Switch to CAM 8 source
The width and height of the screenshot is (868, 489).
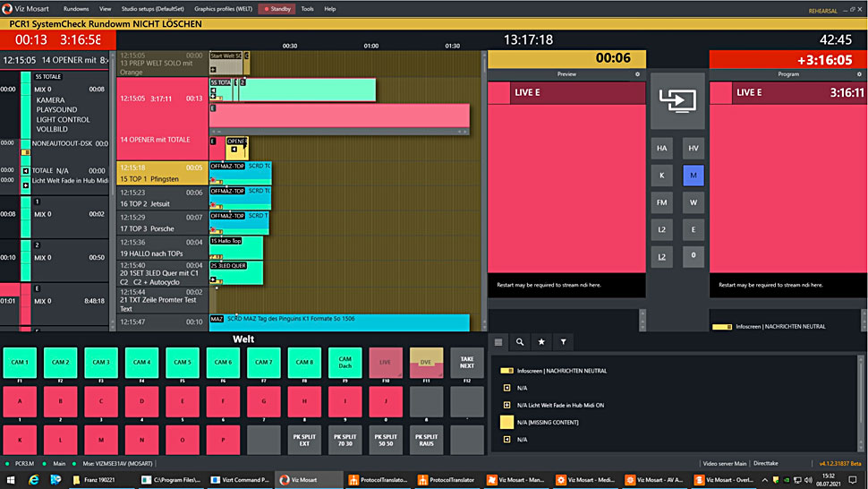304,363
